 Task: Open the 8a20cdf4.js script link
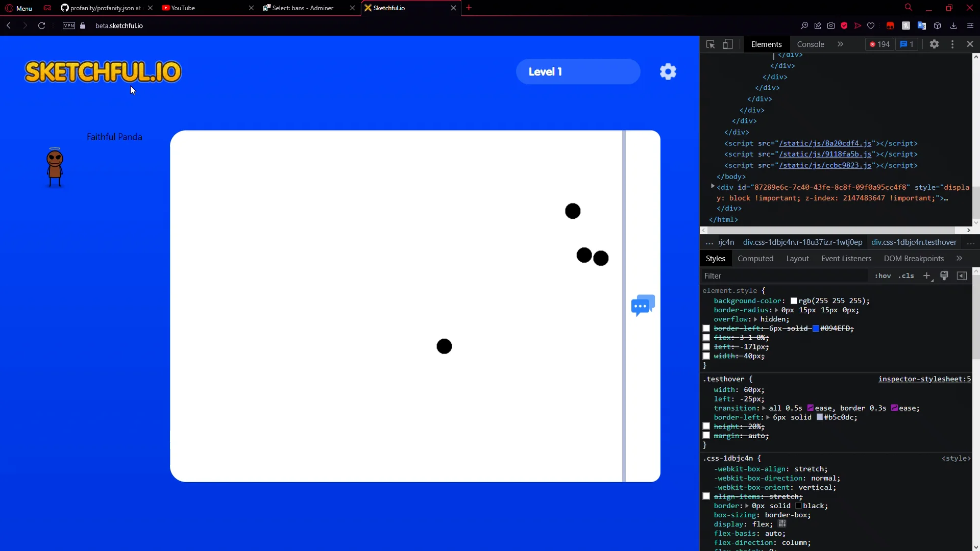(x=825, y=143)
